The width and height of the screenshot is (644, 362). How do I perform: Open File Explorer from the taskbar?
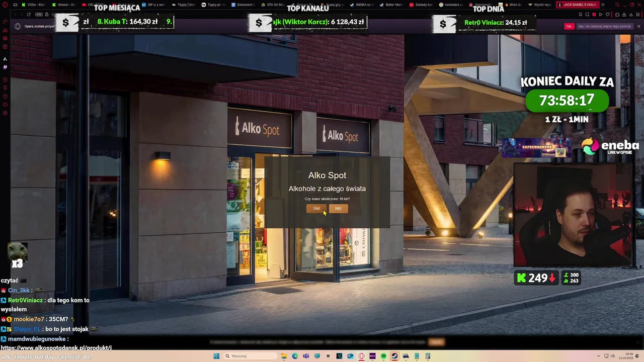(284, 356)
